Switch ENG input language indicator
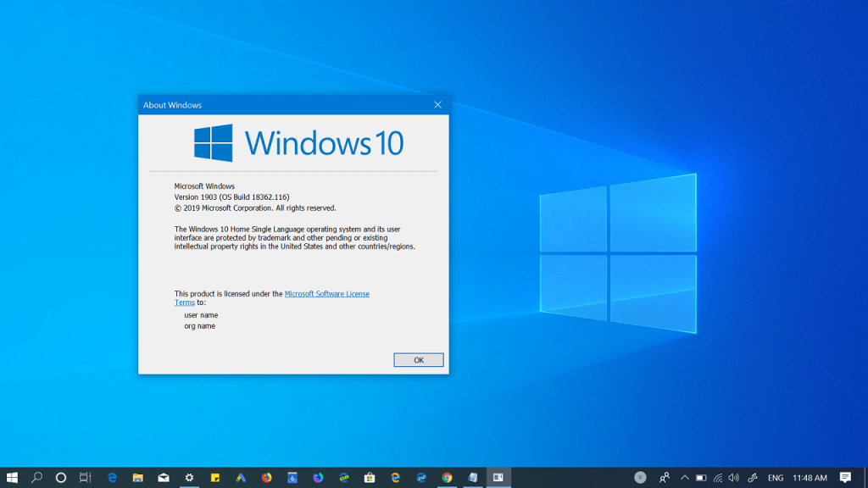The height and width of the screenshot is (488, 868). pos(776,478)
